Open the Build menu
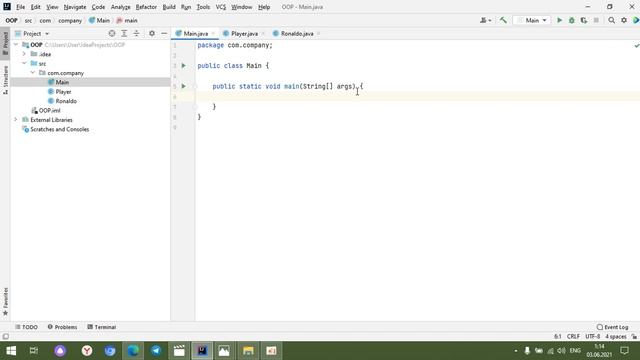Image resolution: width=640 pixels, height=360 pixels. 169,7
